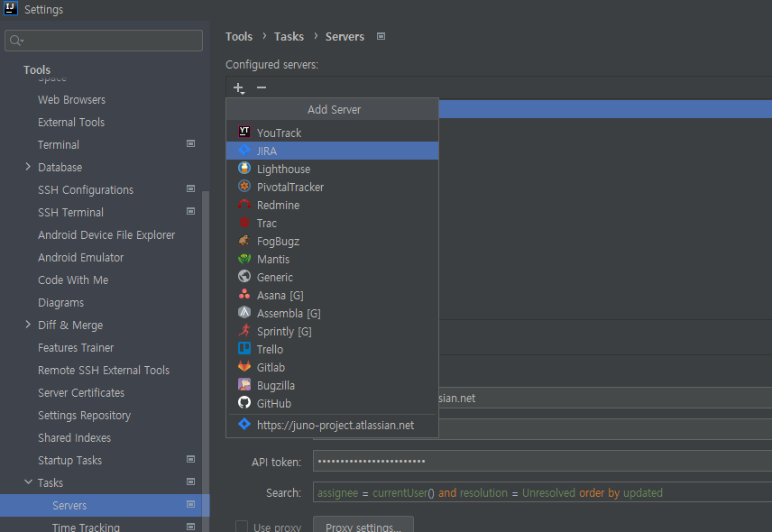Open Code With Me settings
772x532 pixels.
coord(73,280)
